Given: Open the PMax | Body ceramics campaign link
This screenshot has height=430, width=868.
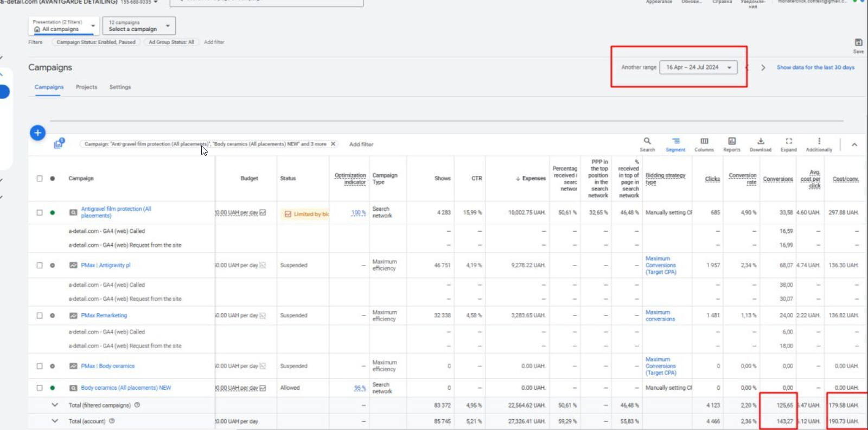Looking at the screenshot, I should click(x=107, y=366).
